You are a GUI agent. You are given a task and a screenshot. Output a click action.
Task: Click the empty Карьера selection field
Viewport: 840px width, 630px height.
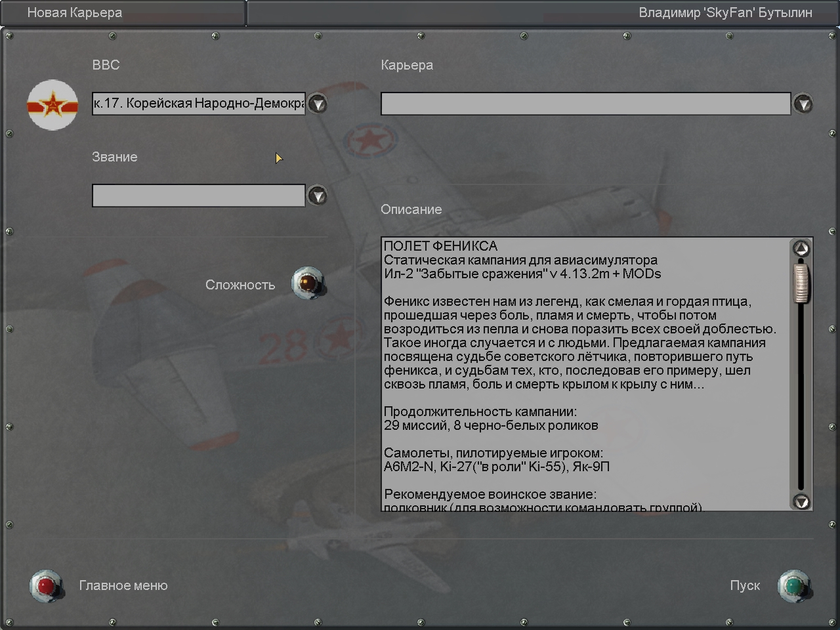coord(586,104)
